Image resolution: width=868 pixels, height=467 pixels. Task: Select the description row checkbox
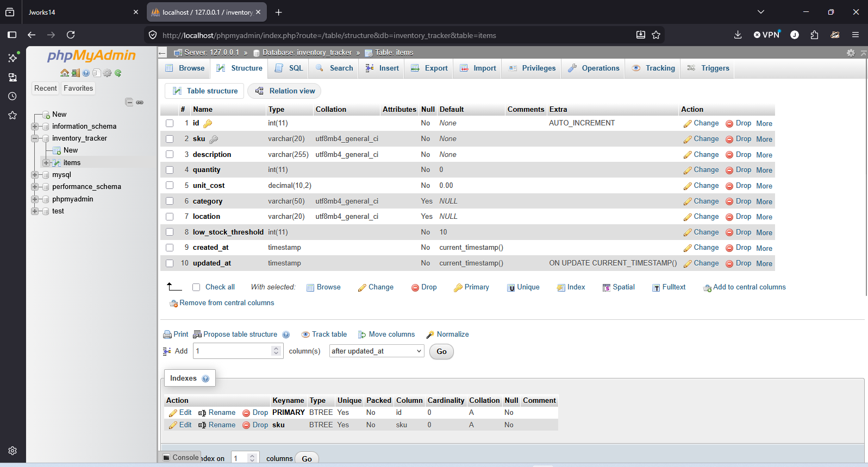click(x=170, y=155)
